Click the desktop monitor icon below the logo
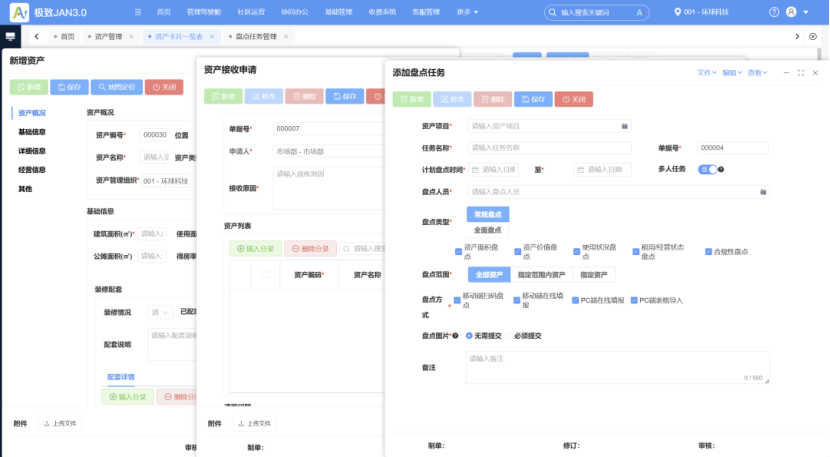Screen dimensions: 830x457 (x=10, y=37)
